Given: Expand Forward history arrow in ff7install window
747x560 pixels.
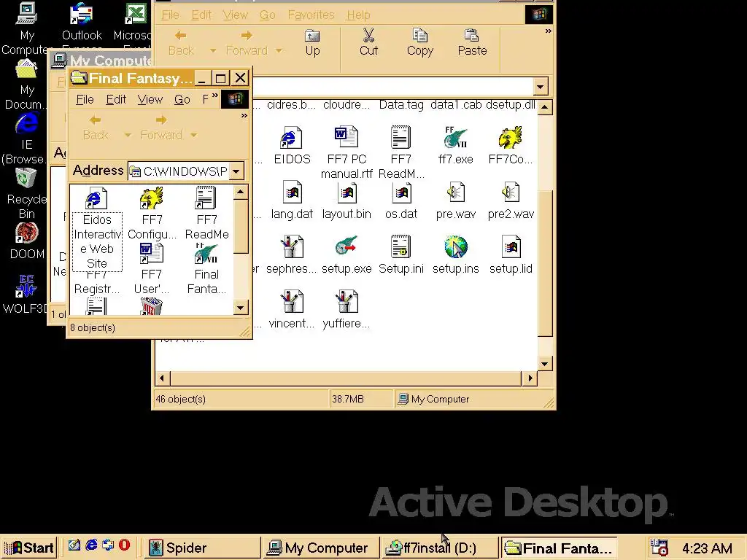Looking at the screenshot, I should (279, 50).
